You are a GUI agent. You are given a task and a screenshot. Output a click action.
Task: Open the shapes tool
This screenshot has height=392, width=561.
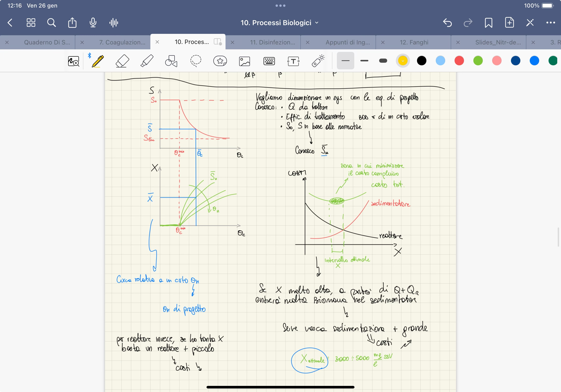(x=171, y=61)
